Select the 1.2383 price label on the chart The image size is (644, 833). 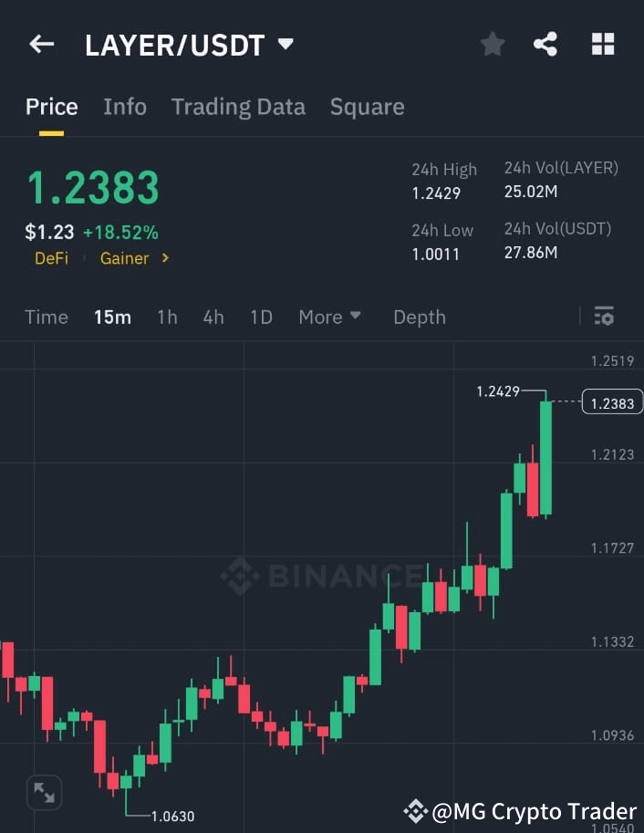[x=611, y=401]
